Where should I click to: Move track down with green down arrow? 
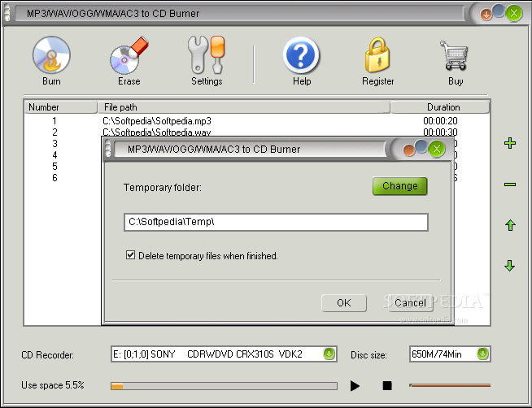pyautogui.click(x=510, y=266)
